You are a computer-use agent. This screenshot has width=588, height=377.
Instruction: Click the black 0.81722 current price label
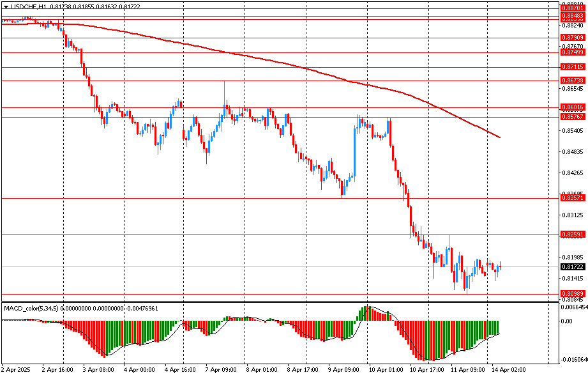click(x=571, y=266)
